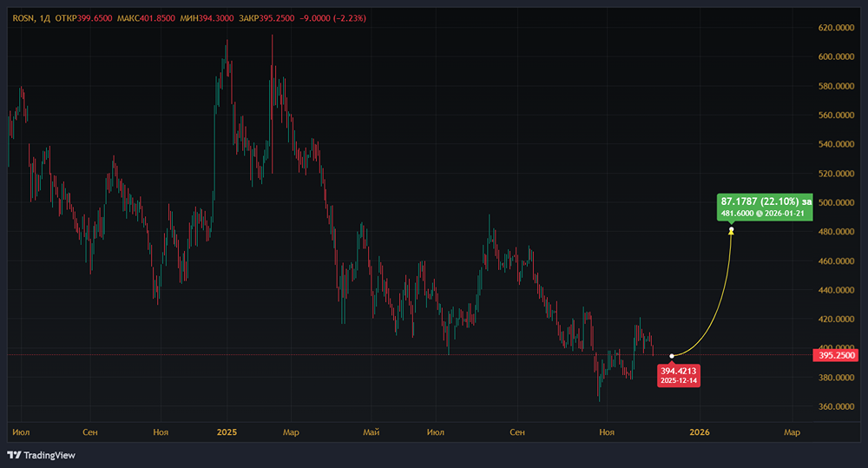Viewport: 868px width, 468px height.
Task: Click the change value −9.0000 (−2.23%)
Action: pyautogui.click(x=332, y=18)
